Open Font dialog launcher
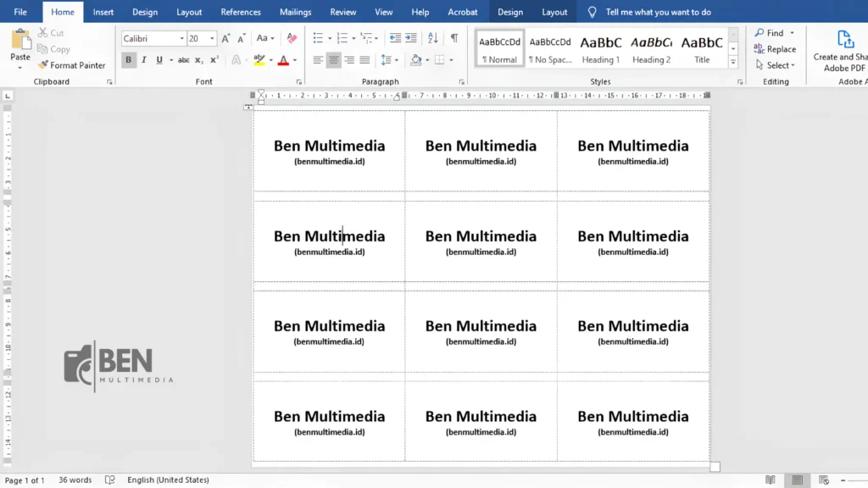The height and width of the screenshot is (488, 868). pos(299,82)
